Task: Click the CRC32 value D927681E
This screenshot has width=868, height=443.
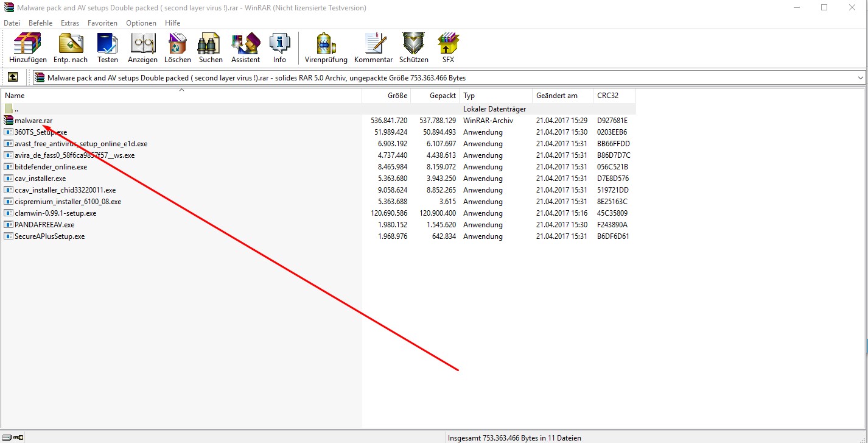Action: click(612, 121)
